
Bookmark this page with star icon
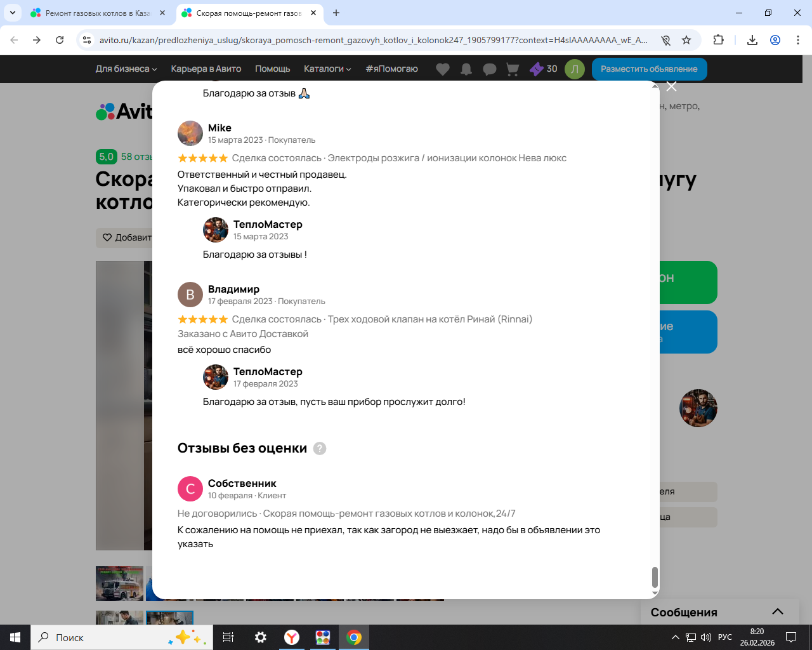[686, 40]
